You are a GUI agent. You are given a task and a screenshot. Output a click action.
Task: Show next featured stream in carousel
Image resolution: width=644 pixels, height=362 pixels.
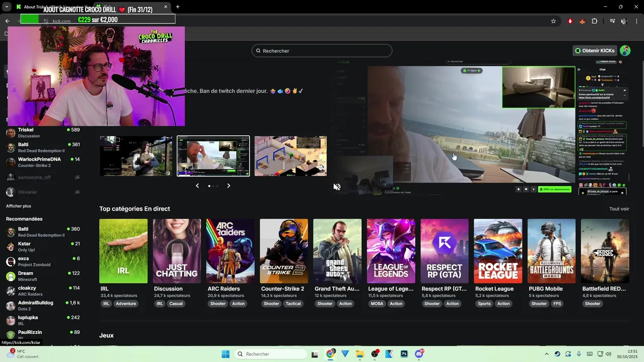pos(228,186)
